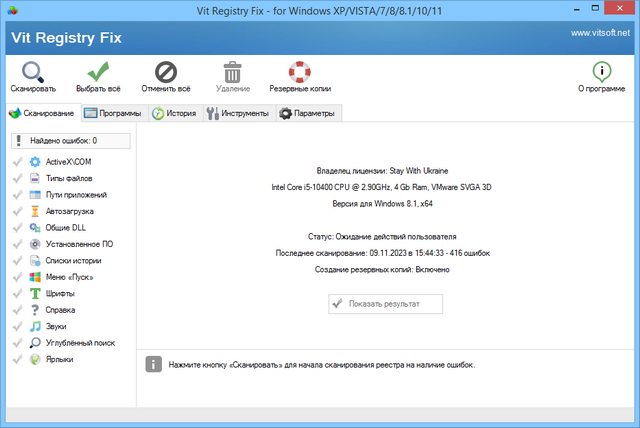Open the О программе info icon

(x=602, y=72)
